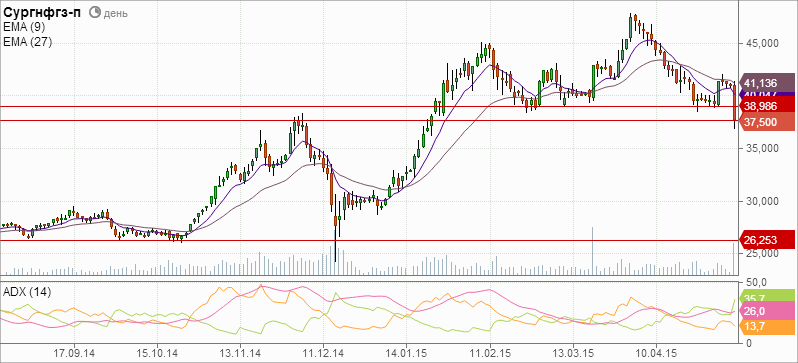
Task: Click the 13.03.15 date label
Action: (573, 352)
